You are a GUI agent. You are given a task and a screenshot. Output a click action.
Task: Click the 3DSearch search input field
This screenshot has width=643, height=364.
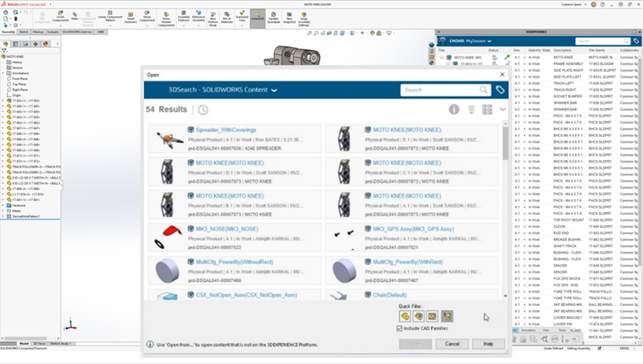point(439,90)
